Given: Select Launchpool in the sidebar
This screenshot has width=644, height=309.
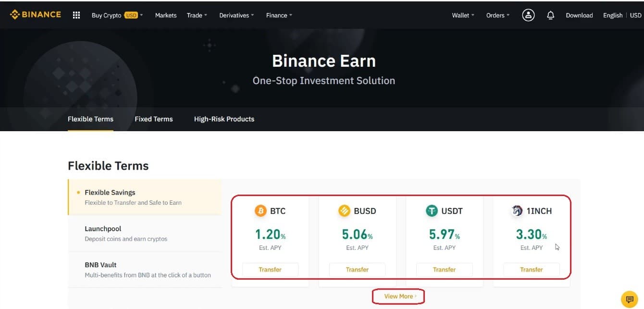Looking at the screenshot, I should (x=145, y=234).
